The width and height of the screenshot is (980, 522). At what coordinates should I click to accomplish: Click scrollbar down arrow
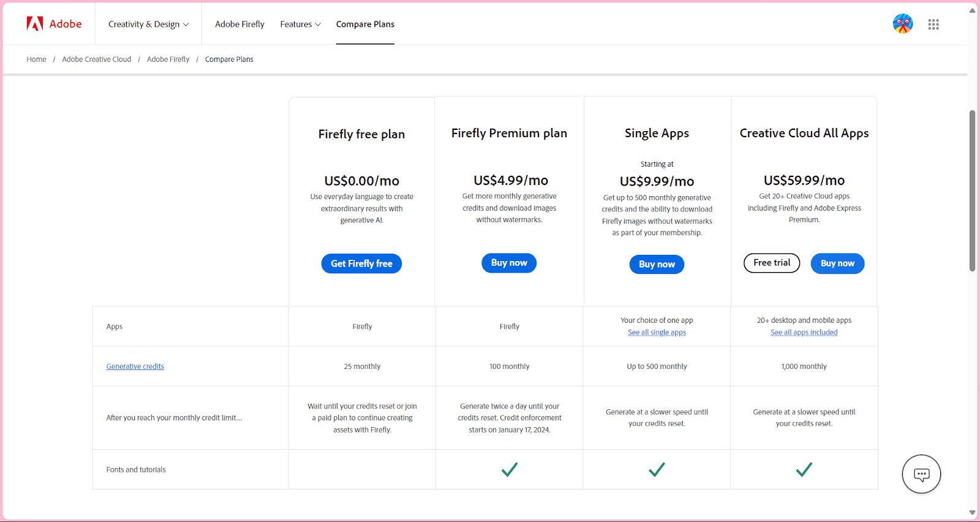pos(972,512)
